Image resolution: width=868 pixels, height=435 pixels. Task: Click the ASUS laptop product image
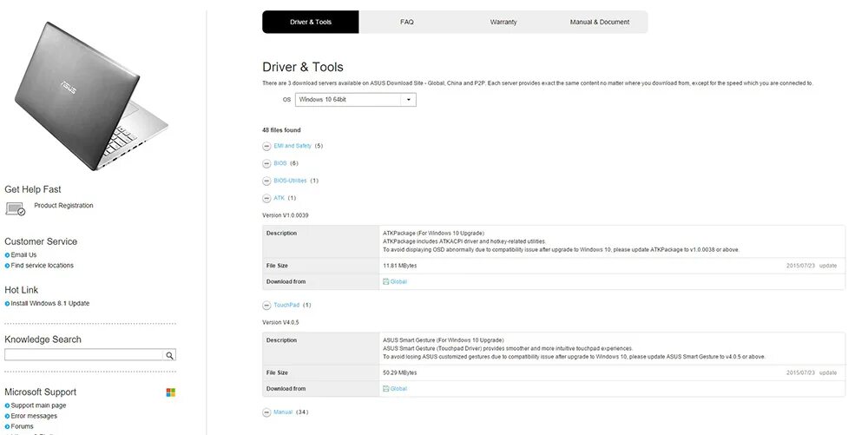click(91, 96)
